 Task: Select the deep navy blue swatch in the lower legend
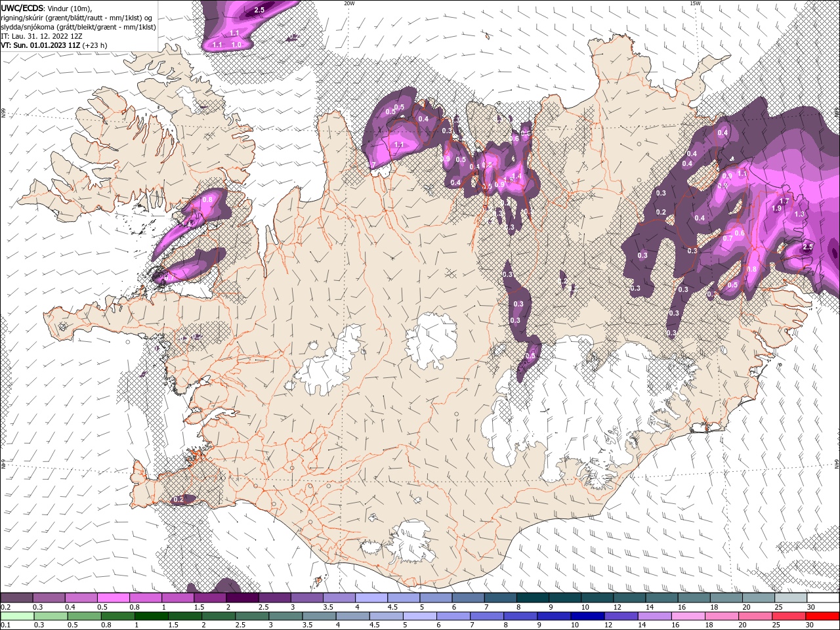coord(587,616)
